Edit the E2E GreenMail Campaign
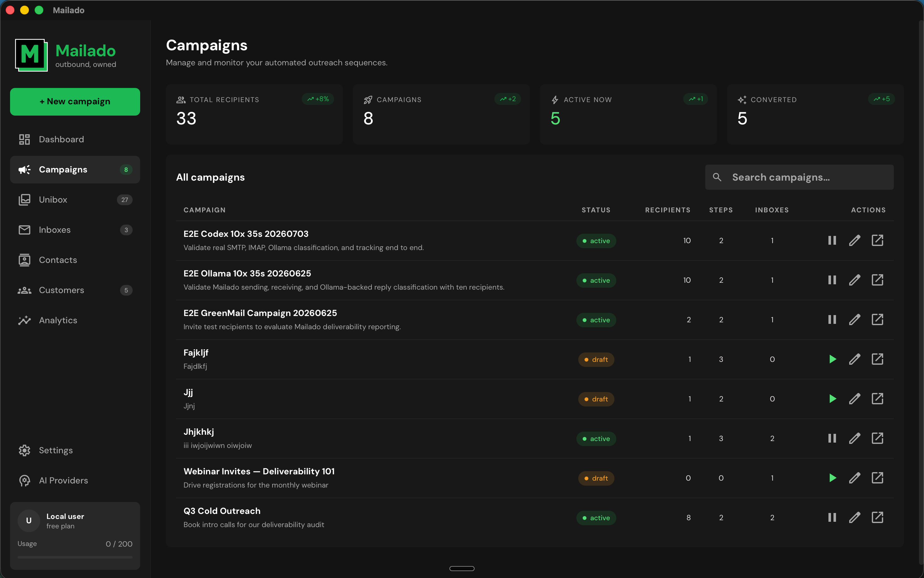 [x=855, y=319]
